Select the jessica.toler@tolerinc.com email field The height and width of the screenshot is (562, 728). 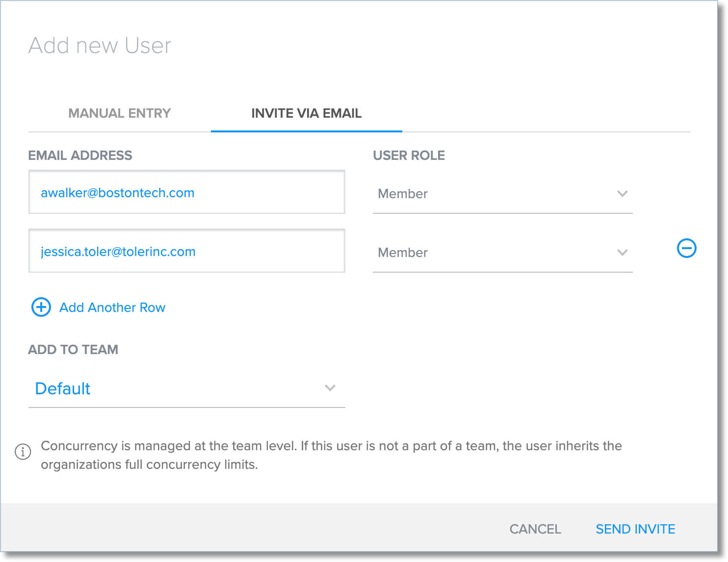(186, 251)
